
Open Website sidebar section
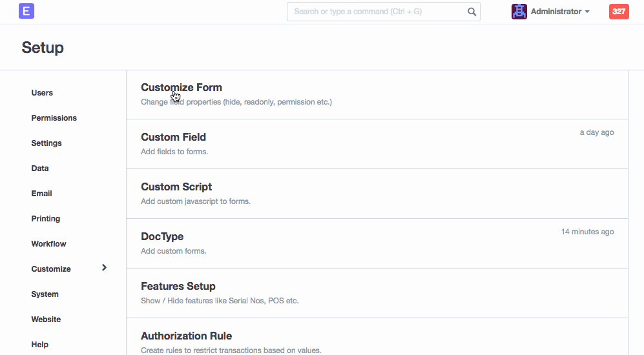(46, 319)
